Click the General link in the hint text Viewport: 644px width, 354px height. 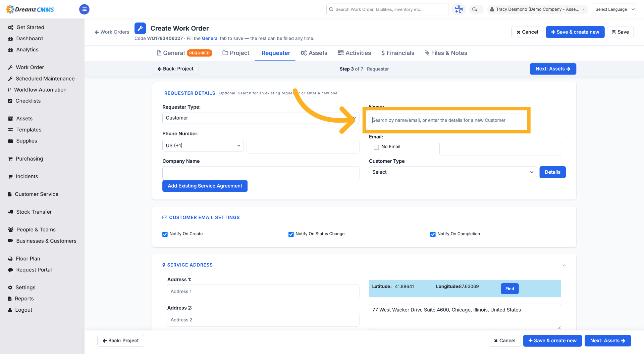[x=210, y=38]
